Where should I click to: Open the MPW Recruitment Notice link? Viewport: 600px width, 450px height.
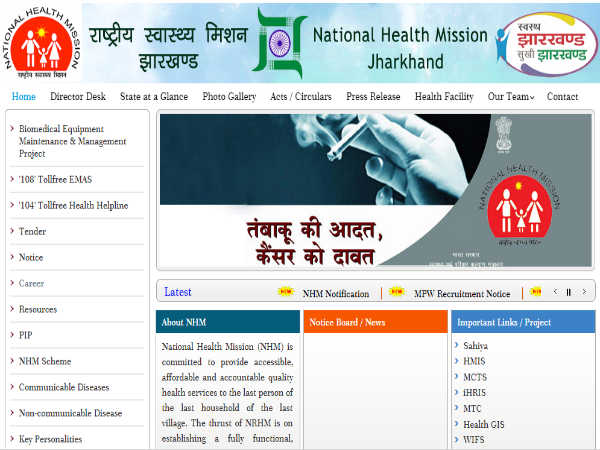[x=462, y=294]
